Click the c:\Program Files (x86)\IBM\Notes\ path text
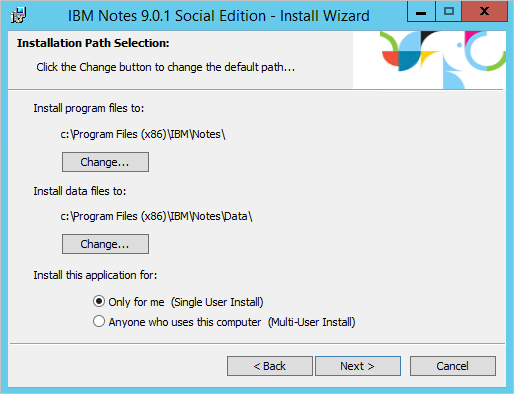The width and height of the screenshot is (514, 394). pyautogui.click(x=143, y=134)
